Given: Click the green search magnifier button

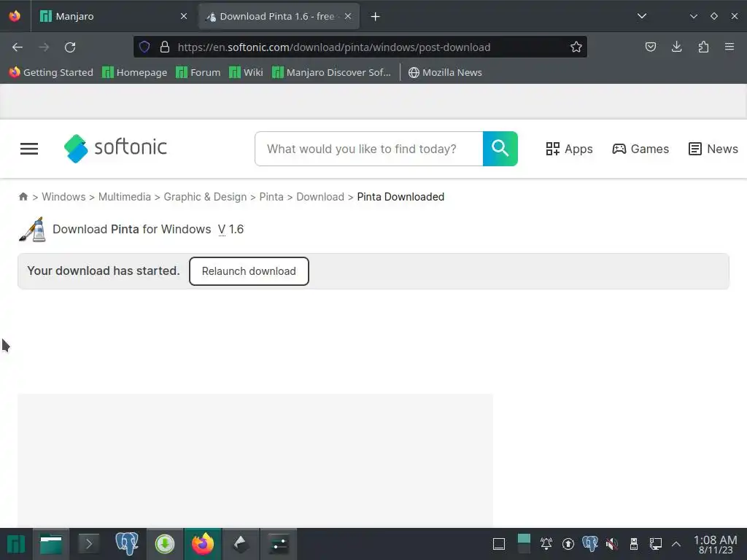Looking at the screenshot, I should pos(500,149).
